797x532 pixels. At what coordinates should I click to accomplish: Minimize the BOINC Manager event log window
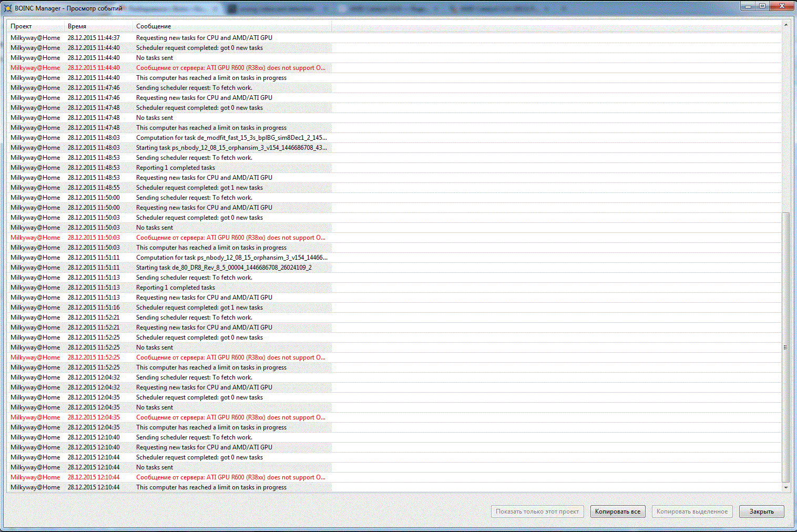click(x=748, y=6)
